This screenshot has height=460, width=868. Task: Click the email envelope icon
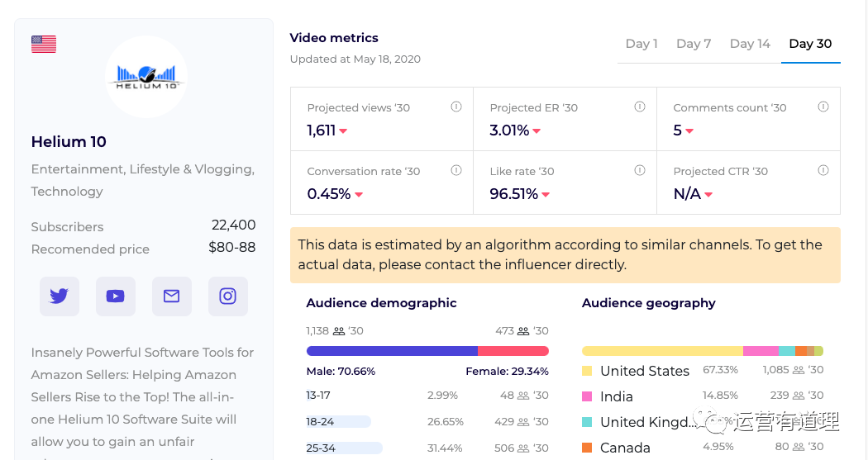click(x=172, y=296)
